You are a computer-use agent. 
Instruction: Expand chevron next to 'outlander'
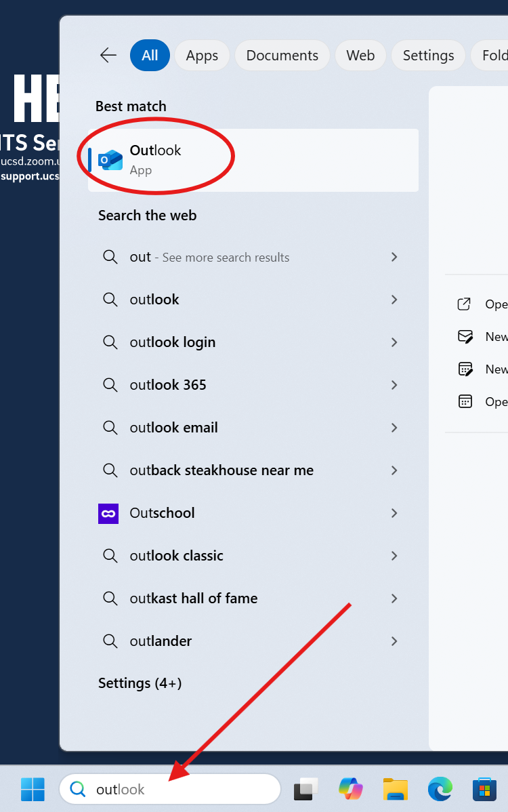coord(394,641)
